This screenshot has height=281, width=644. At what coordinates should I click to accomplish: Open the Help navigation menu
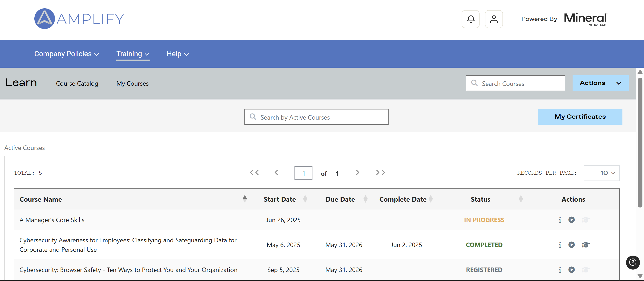(177, 54)
